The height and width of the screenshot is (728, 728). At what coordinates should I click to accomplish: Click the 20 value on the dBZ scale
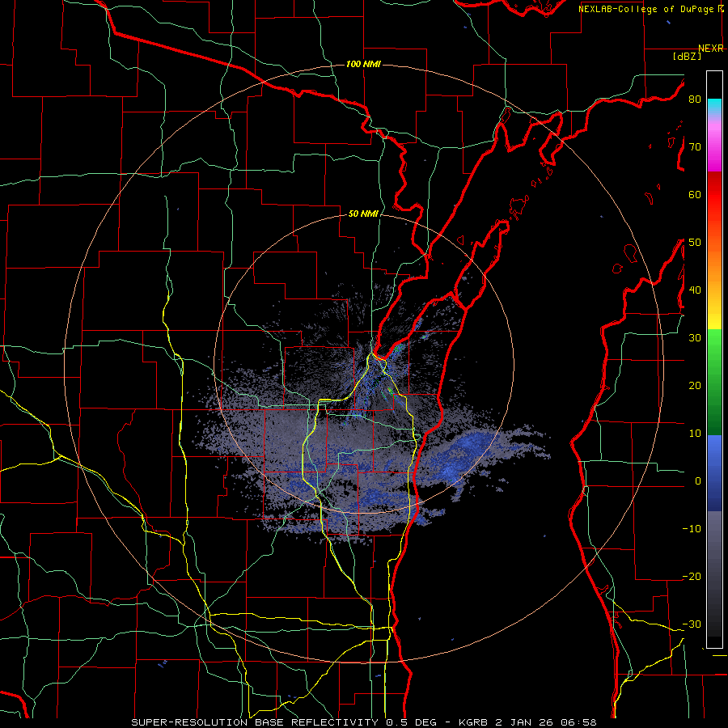695,385
